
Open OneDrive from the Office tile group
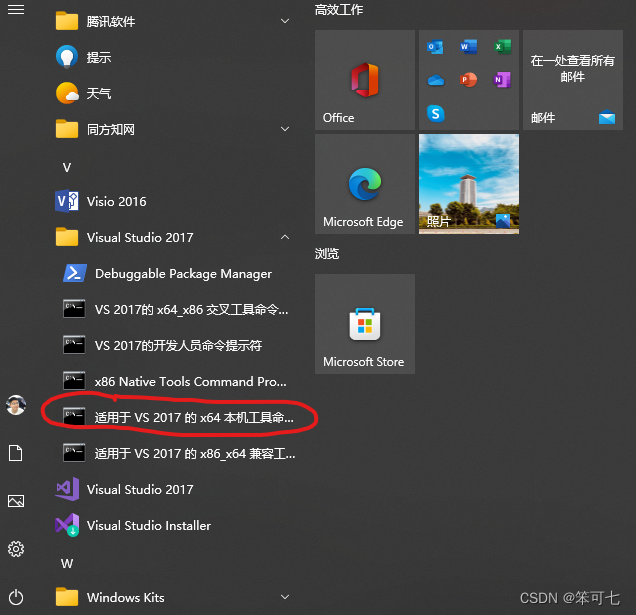tap(435, 80)
